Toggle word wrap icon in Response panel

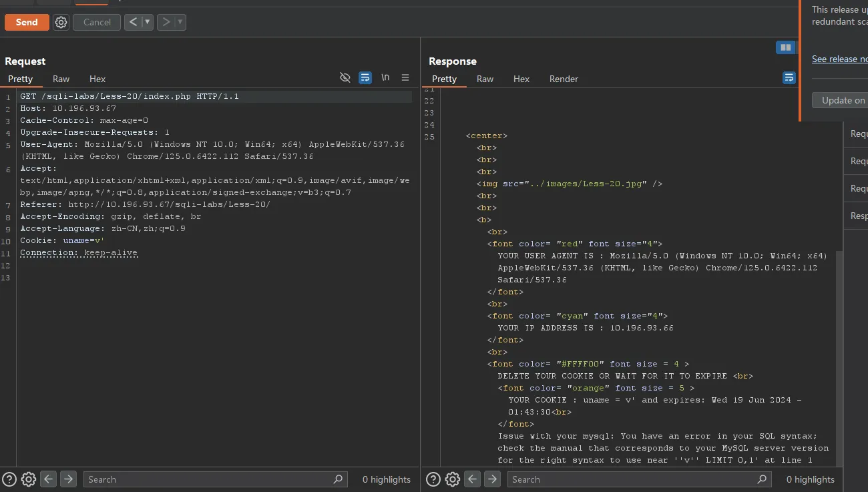pyautogui.click(x=789, y=78)
